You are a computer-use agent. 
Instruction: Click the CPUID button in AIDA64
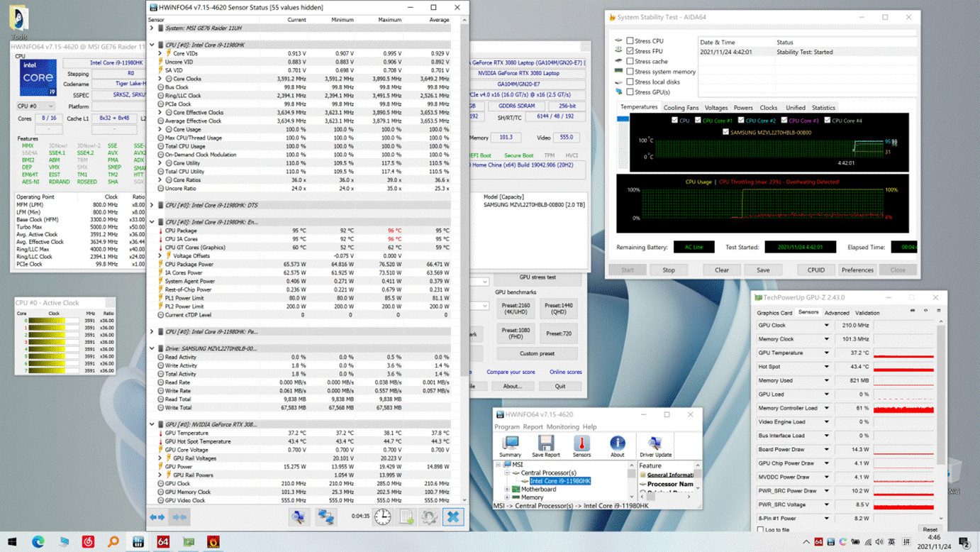click(x=815, y=270)
